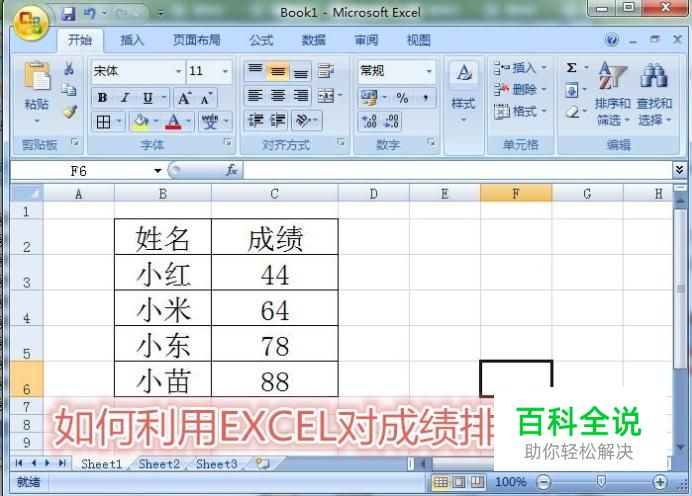
Task: Zoom out with minus button
Action: tap(544, 482)
